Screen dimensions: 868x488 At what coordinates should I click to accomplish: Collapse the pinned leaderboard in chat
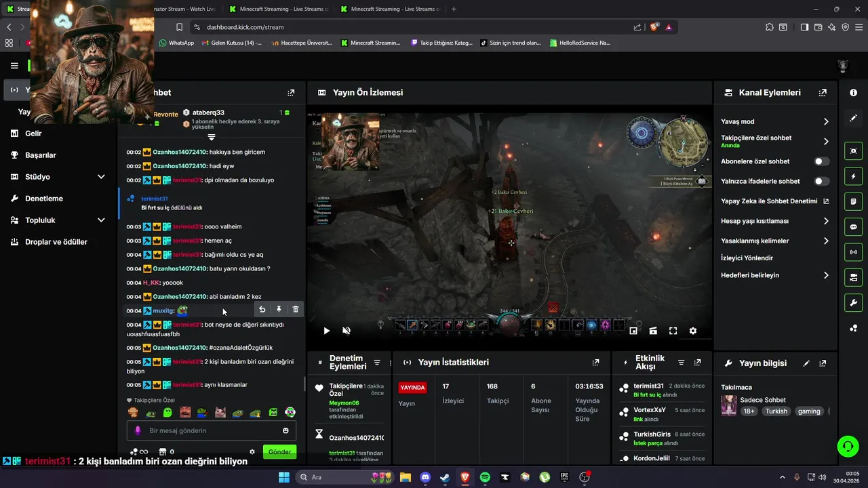[212, 138]
